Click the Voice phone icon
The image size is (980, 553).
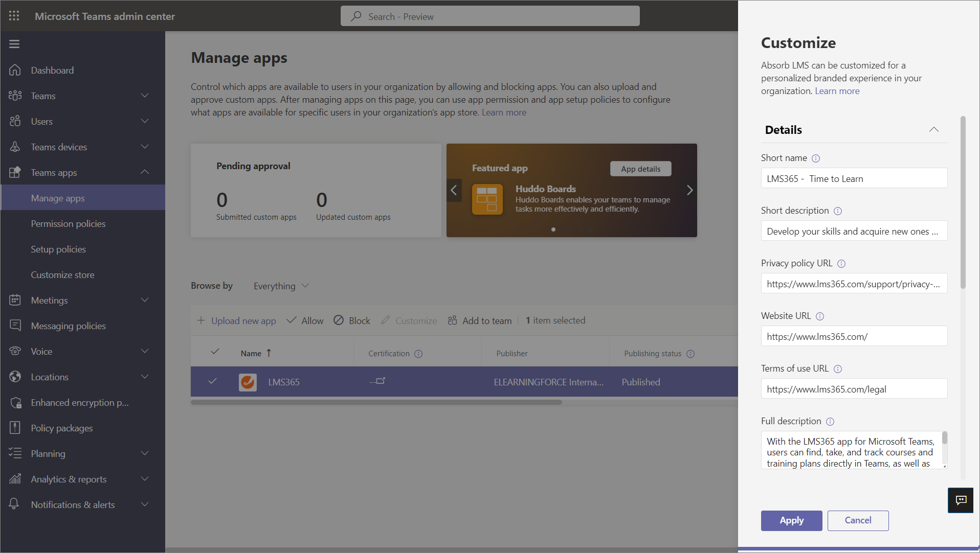point(15,351)
